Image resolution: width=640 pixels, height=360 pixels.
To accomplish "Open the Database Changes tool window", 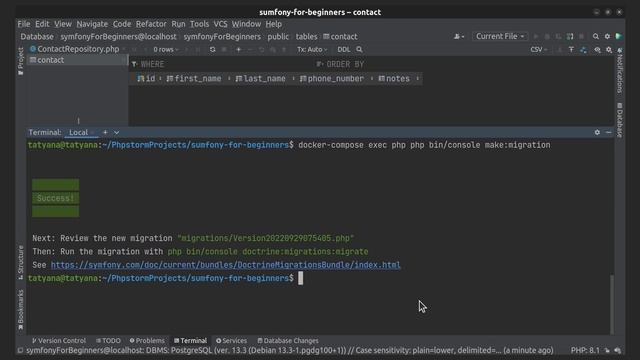I will point(288,340).
